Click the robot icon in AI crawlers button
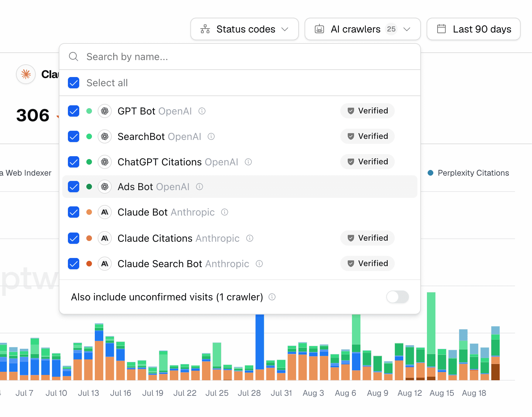 pyautogui.click(x=319, y=29)
